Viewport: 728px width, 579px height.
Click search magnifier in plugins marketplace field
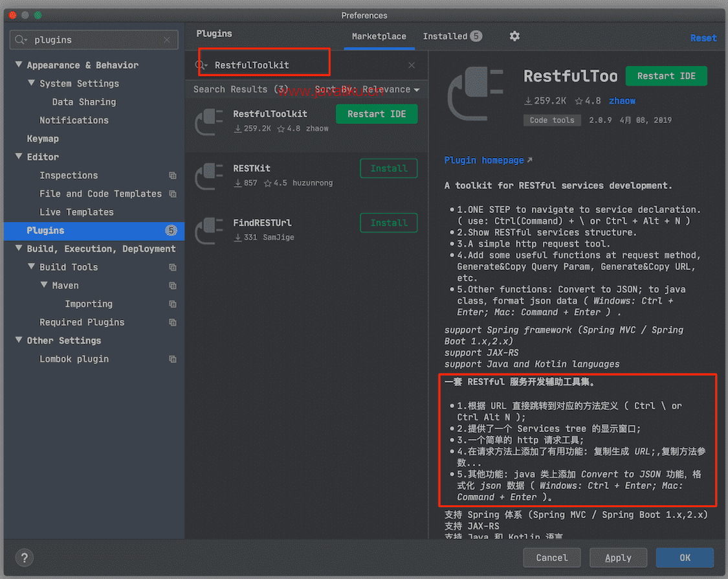201,65
